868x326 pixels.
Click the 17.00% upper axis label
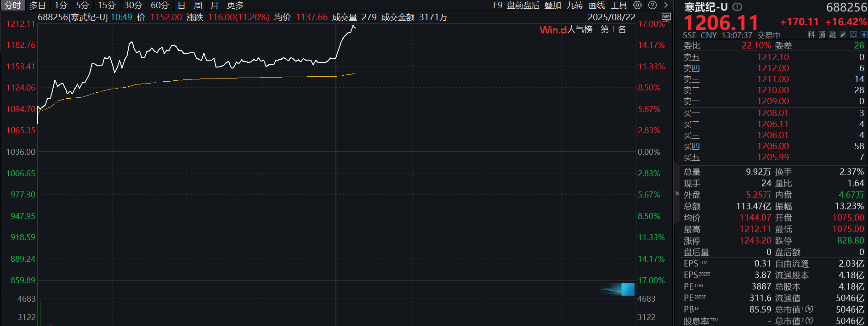(652, 23)
